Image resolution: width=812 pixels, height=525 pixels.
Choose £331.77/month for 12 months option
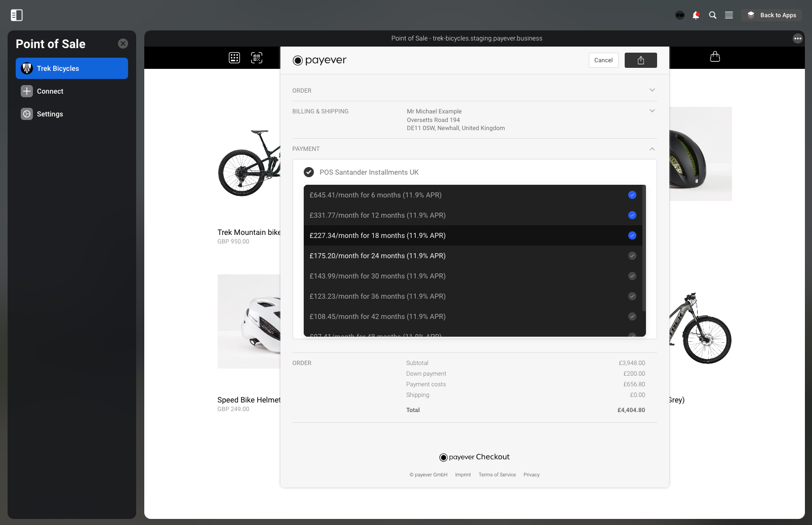(473, 215)
